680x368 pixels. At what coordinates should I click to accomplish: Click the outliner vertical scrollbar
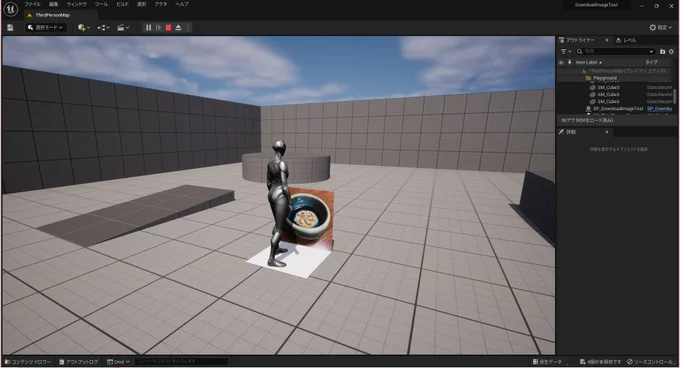675,95
